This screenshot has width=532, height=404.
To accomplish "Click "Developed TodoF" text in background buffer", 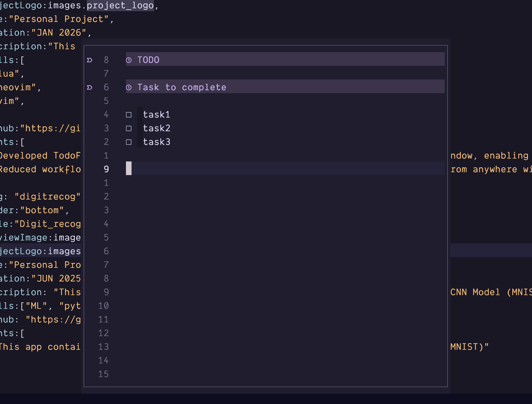I will click(x=40, y=156).
